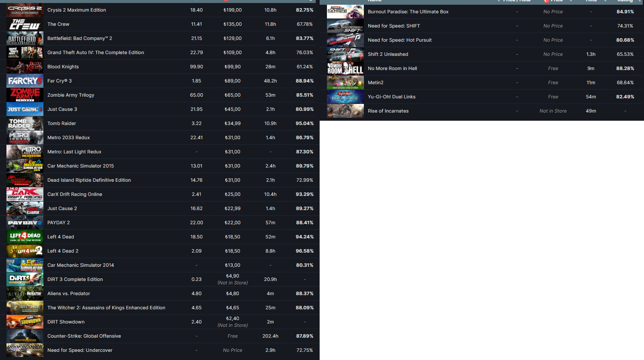
Task: Click Need for Speed: SHIFT title
Action: point(394,26)
